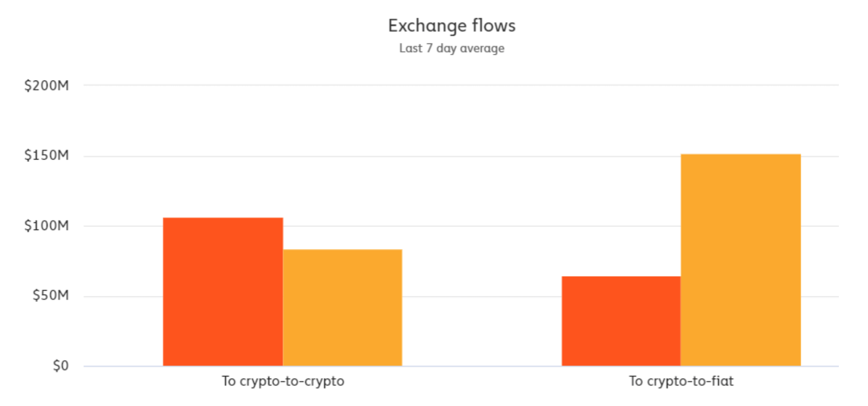Click the red bar in crypto-to-crypto group
Image resolution: width=868 pixels, height=406 pixels.
223,292
